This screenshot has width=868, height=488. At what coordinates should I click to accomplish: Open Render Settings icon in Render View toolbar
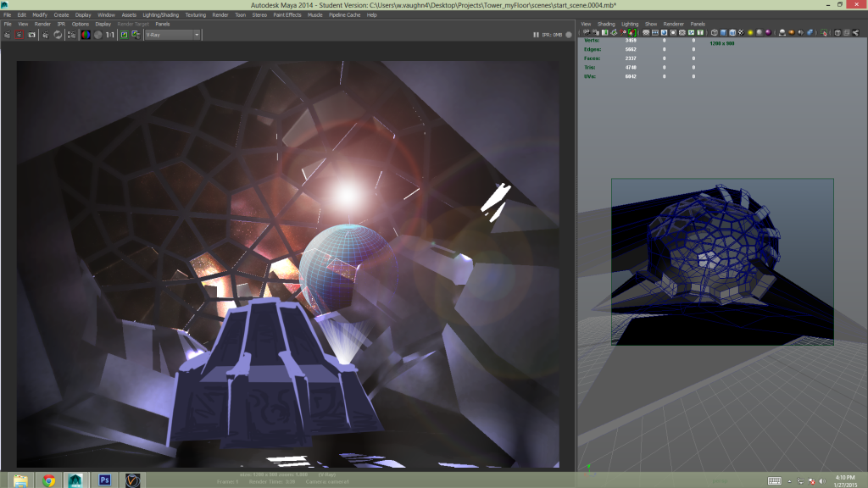(71, 34)
